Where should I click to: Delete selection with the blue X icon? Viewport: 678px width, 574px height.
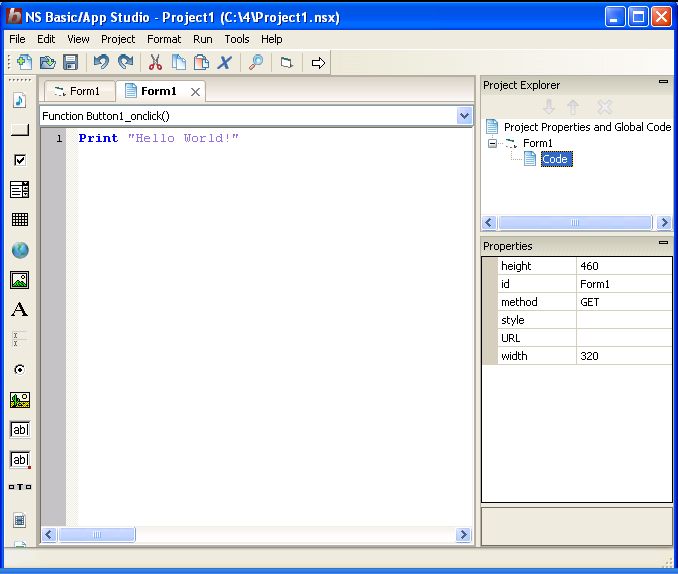point(224,62)
